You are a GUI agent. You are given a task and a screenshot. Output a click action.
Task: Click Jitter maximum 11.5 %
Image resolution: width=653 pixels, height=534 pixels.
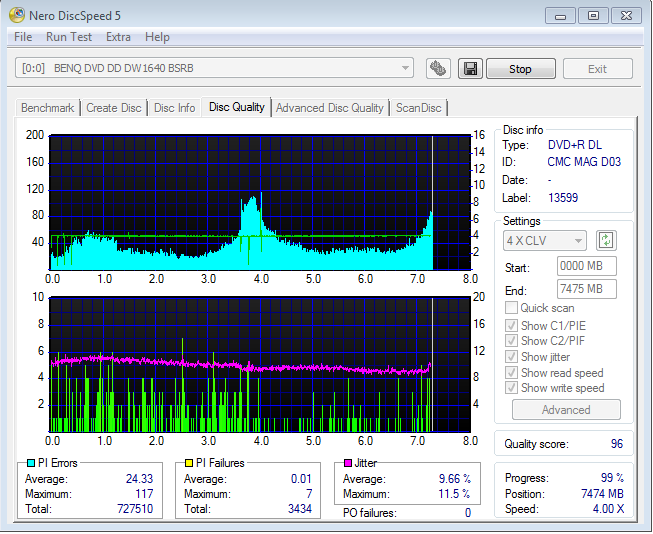click(454, 494)
